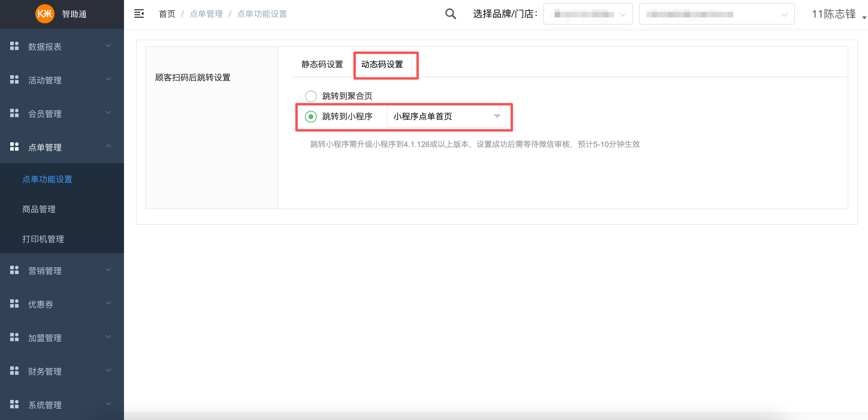Image resolution: width=868 pixels, height=420 pixels.
Task: Click the 加盟管理 grid icon
Action: (x=14, y=337)
